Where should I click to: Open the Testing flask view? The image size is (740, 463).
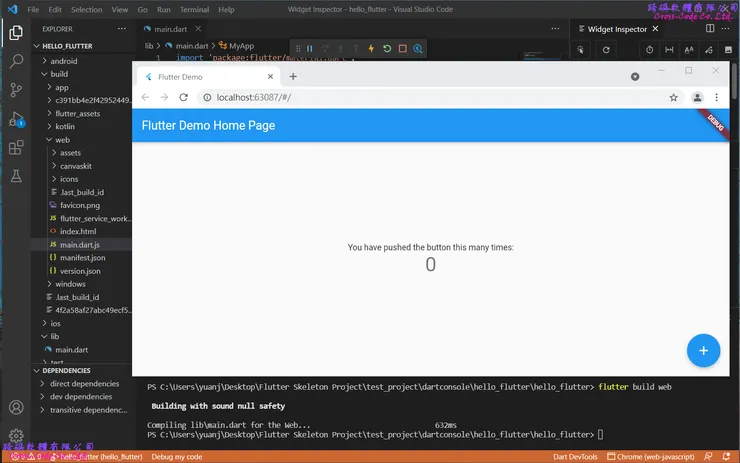coord(16,176)
